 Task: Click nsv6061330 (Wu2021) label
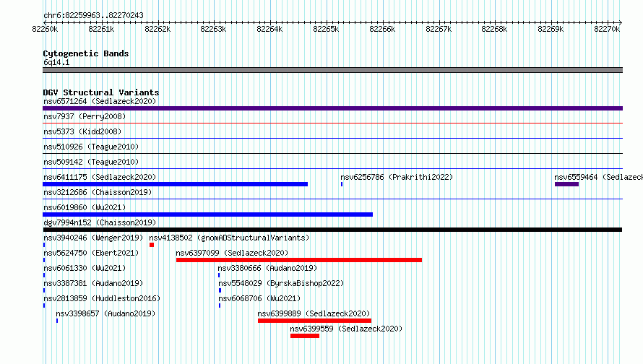(x=85, y=268)
